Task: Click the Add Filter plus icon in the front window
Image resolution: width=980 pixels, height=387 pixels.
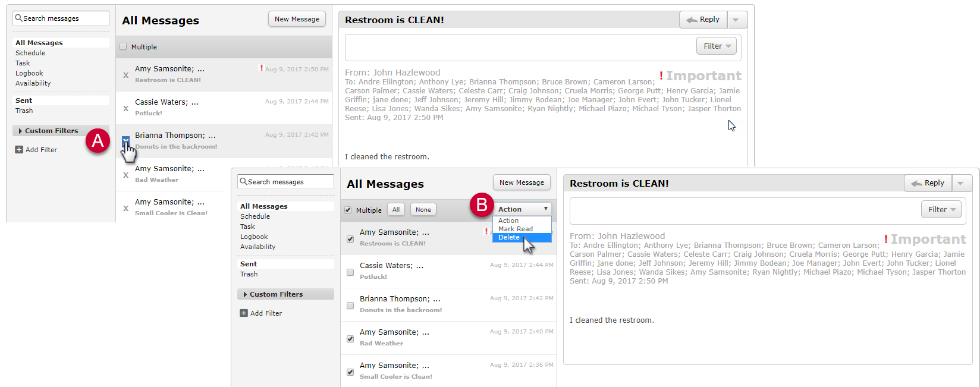Action: 244,313
